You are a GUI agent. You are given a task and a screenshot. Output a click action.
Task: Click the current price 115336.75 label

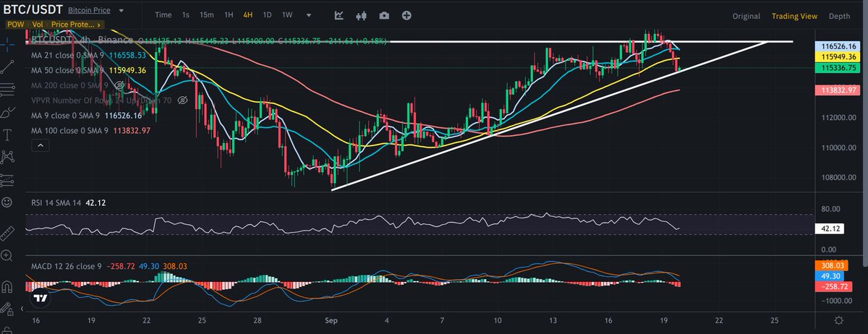pyautogui.click(x=836, y=67)
